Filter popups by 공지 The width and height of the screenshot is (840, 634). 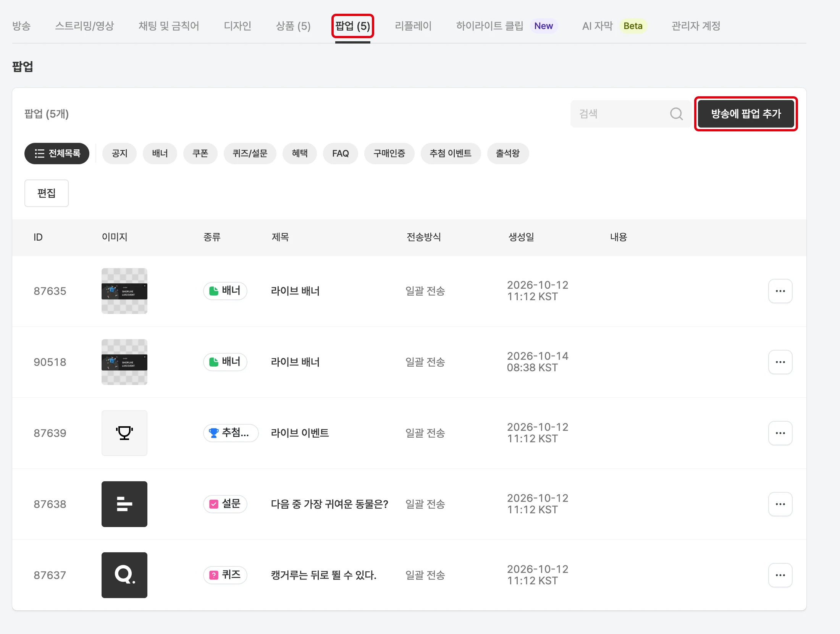pos(120,154)
